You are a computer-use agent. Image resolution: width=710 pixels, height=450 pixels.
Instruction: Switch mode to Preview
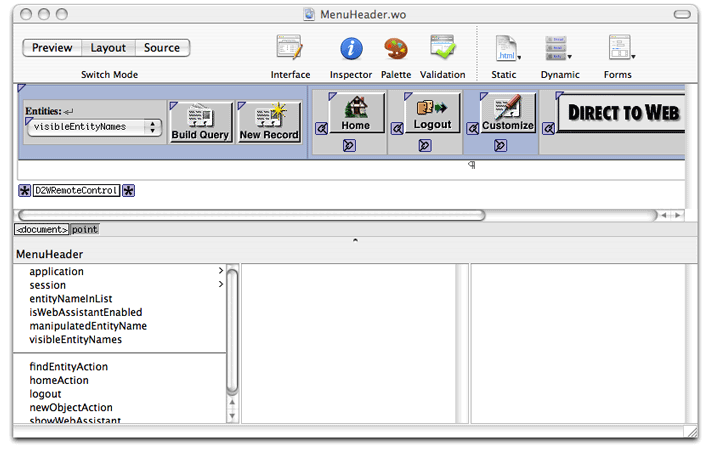pos(52,48)
